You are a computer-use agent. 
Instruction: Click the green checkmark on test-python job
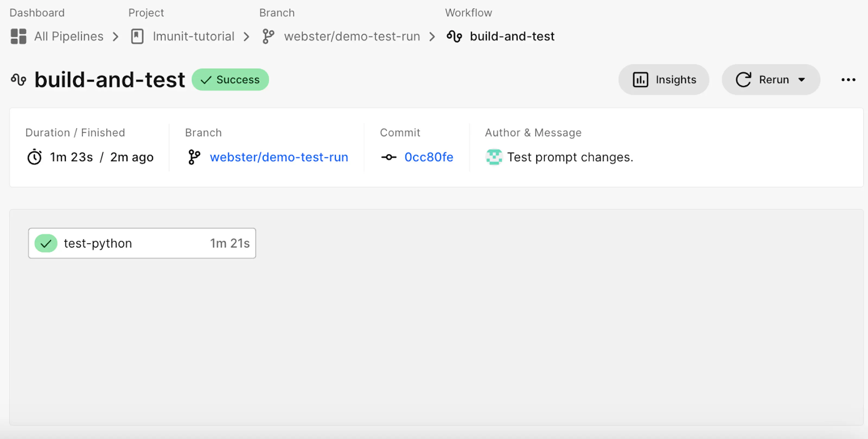pyautogui.click(x=46, y=243)
